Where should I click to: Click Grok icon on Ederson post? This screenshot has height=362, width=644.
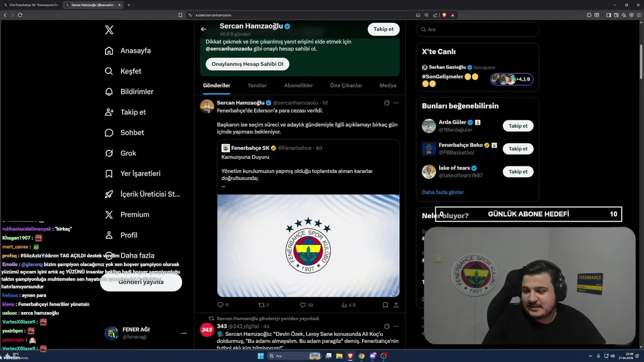pos(386,103)
